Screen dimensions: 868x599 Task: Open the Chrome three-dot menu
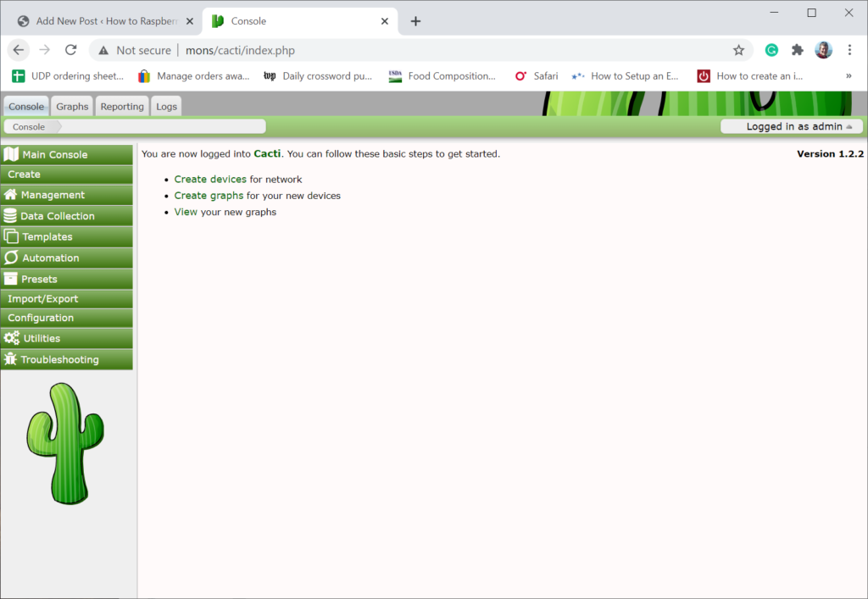click(849, 50)
